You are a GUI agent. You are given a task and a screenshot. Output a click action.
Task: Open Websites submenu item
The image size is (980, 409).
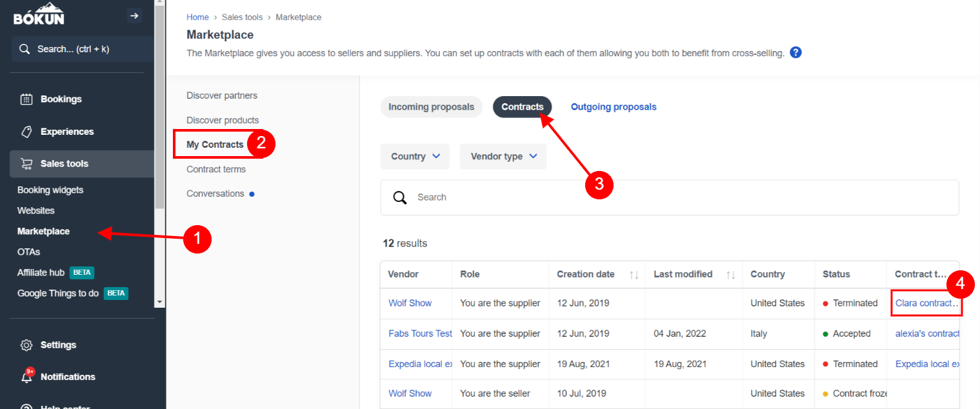(x=36, y=211)
